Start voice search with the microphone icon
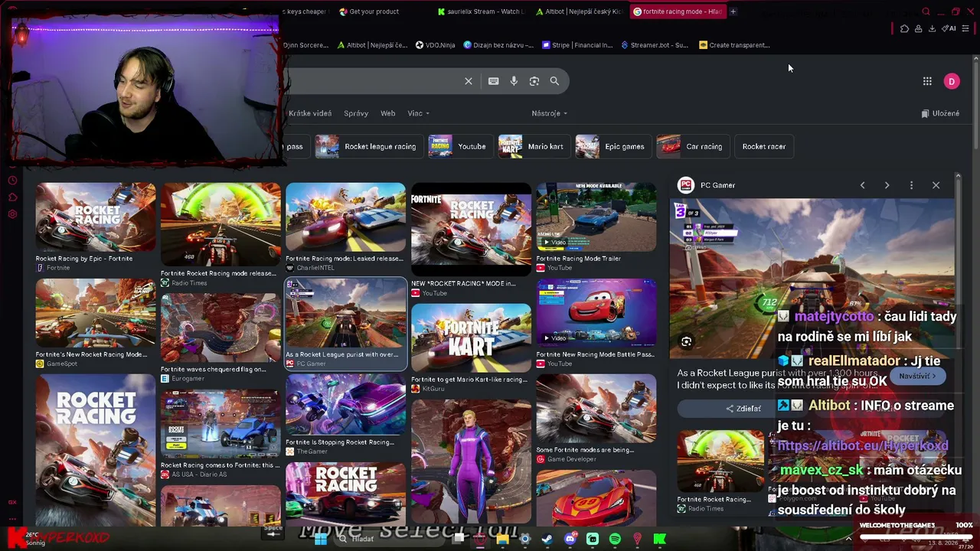The width and height of the screenshot is (980, 551). point(514,81)
